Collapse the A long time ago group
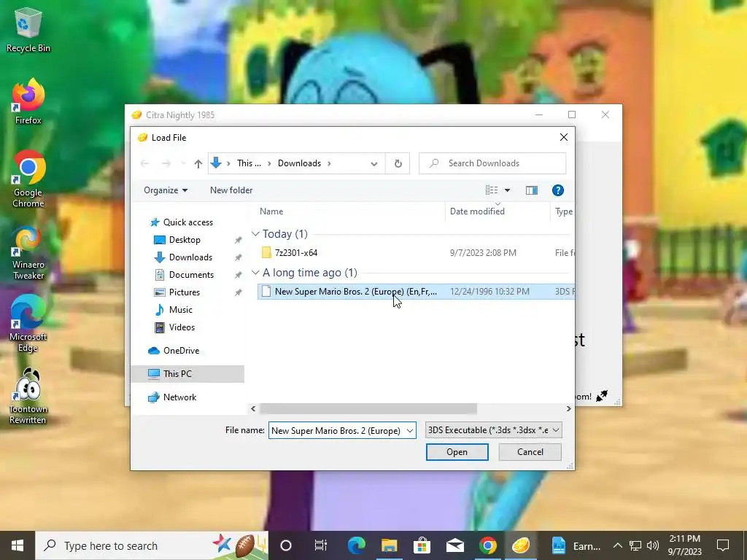747x560 pixels. (255, 273)
